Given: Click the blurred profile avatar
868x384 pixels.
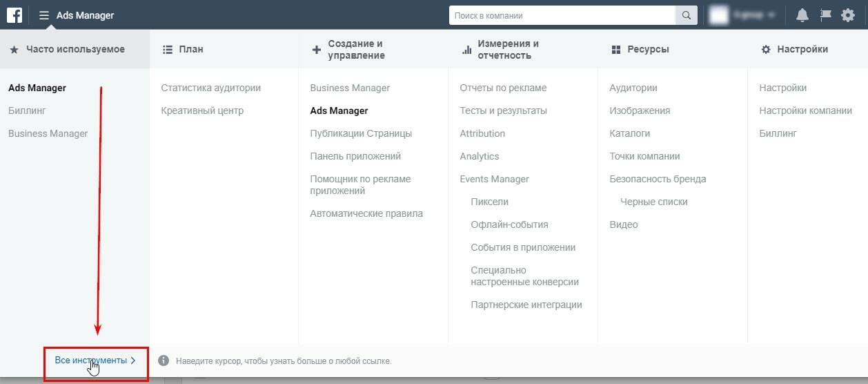Looking at the screenshot, I should tap(719, 15).
